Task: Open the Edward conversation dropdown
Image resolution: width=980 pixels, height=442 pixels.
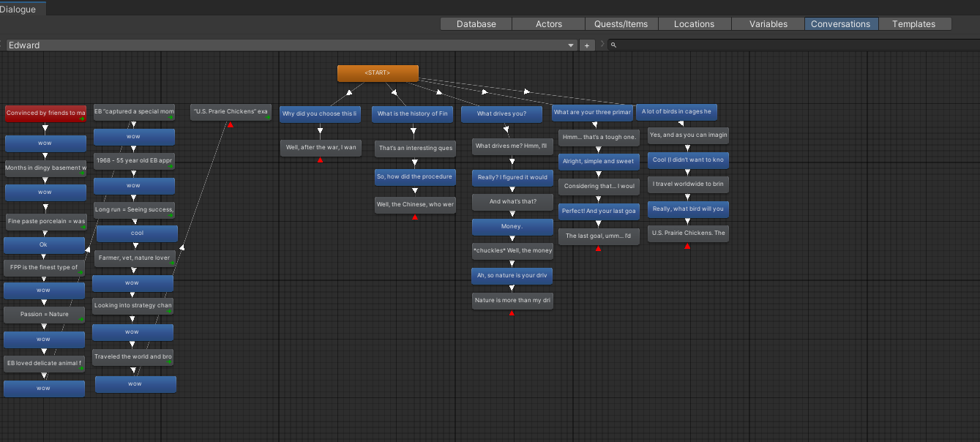Action: pos(291,45)
